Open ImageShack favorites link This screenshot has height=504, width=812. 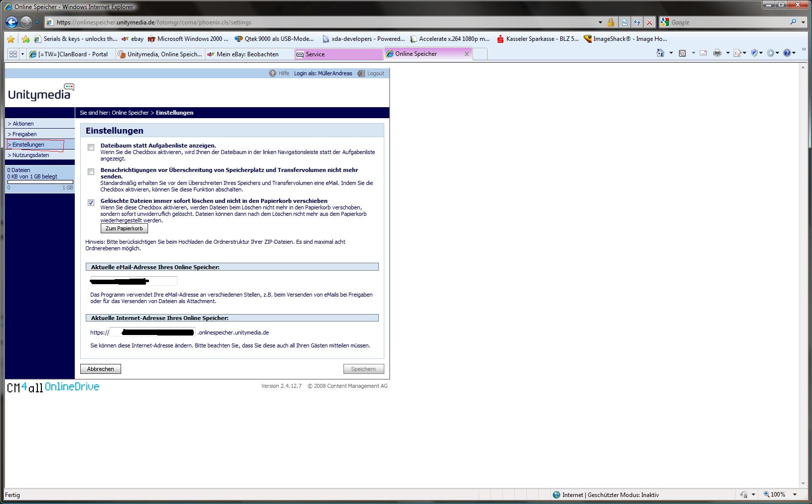pyautogui.click(x=625, y=39)
